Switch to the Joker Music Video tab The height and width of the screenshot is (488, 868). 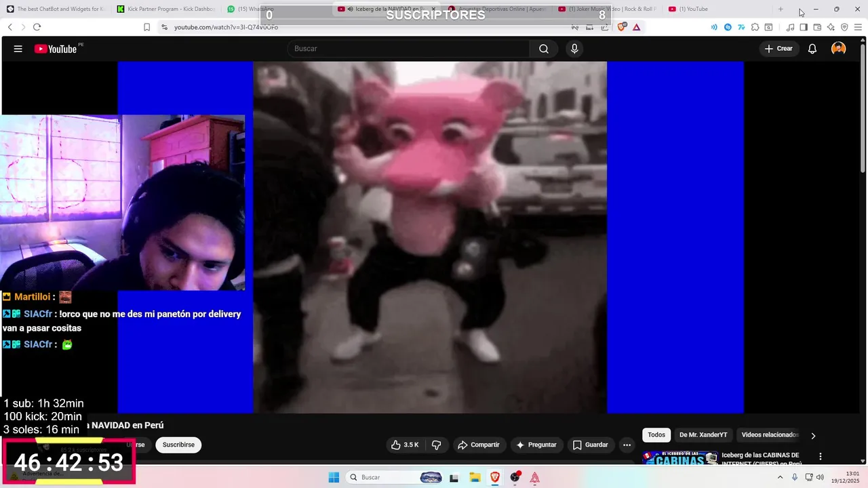[607, 9]
